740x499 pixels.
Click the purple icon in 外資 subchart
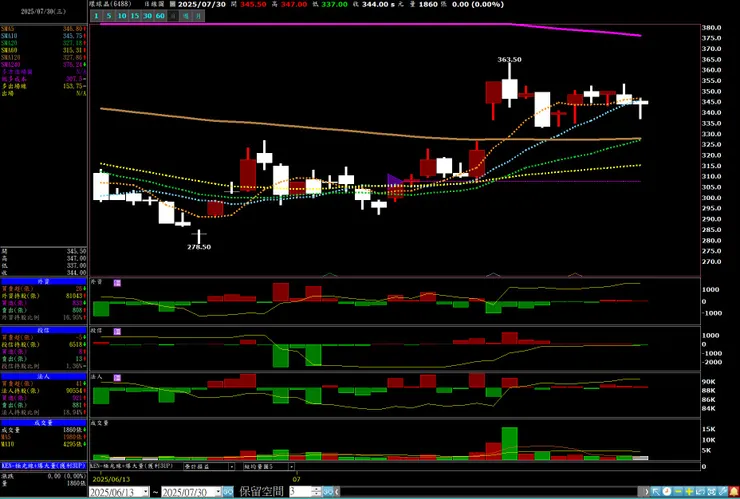[x=117, y=283]
